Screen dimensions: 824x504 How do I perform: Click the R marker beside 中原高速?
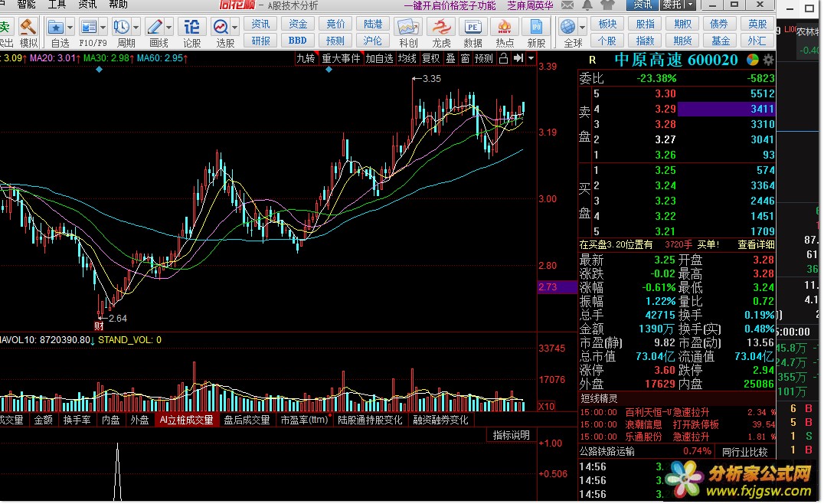coord(592,61)
